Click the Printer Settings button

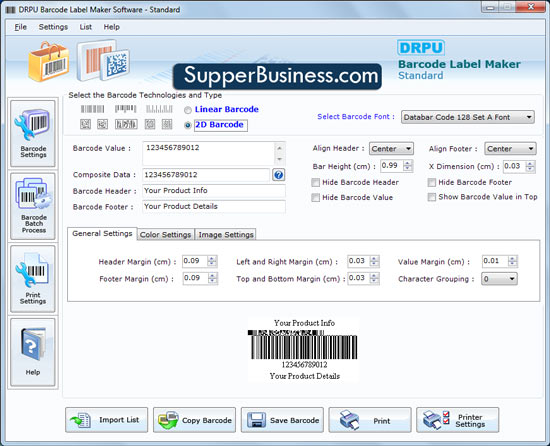click(x=457, y=420)
